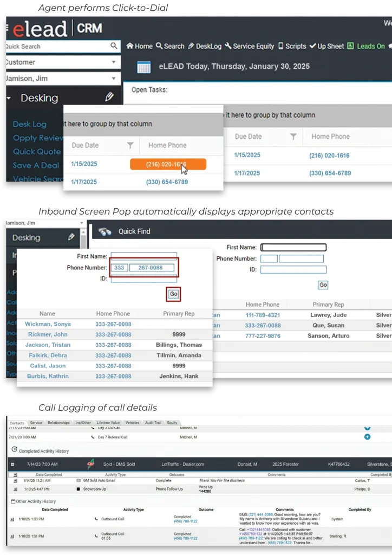Image resolution: width=392 pixels, height=555 pixels.
Task: Click the magnifier icon in Quick Search box
Action: [114, 46]
